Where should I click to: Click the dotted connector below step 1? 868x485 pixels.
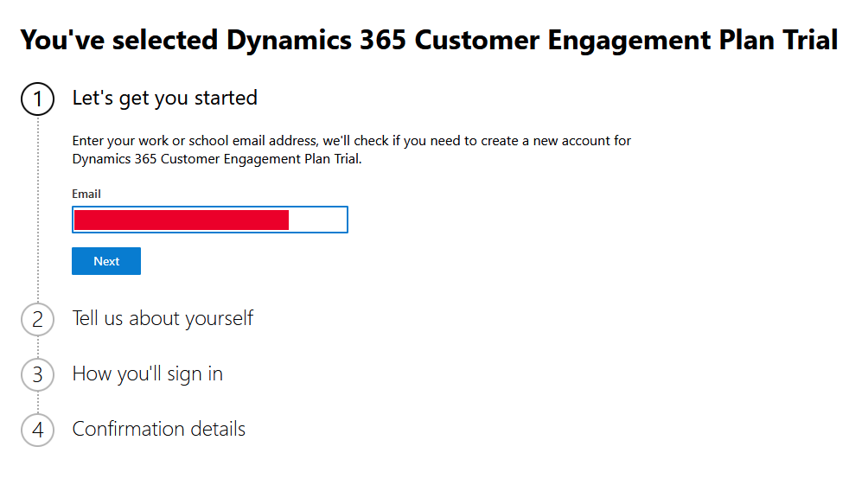[x=38, y=207]
